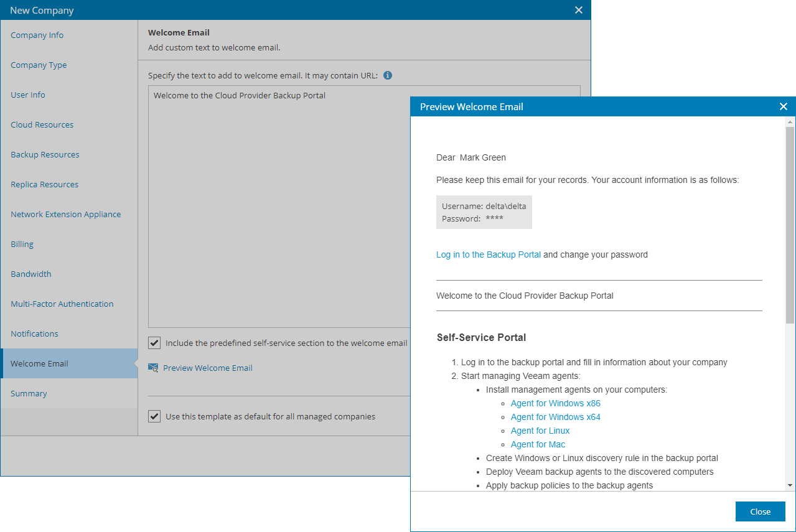Go to the User Info step

point(69,95)
